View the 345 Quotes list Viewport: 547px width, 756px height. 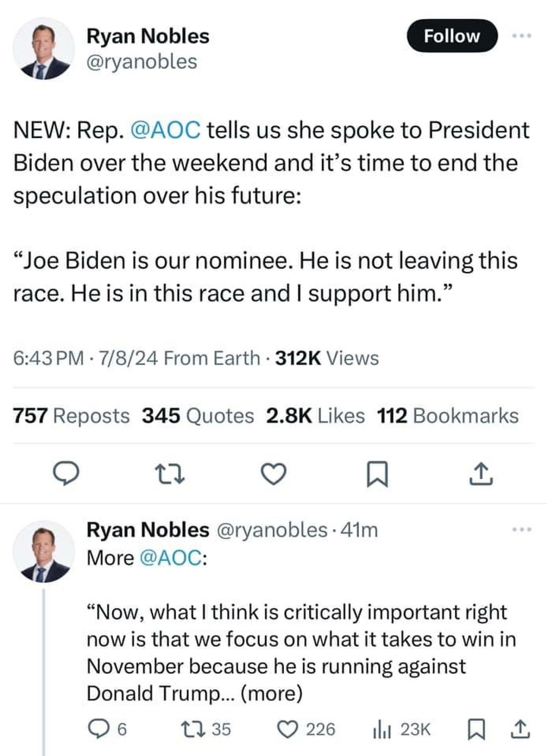coord(198,416)
